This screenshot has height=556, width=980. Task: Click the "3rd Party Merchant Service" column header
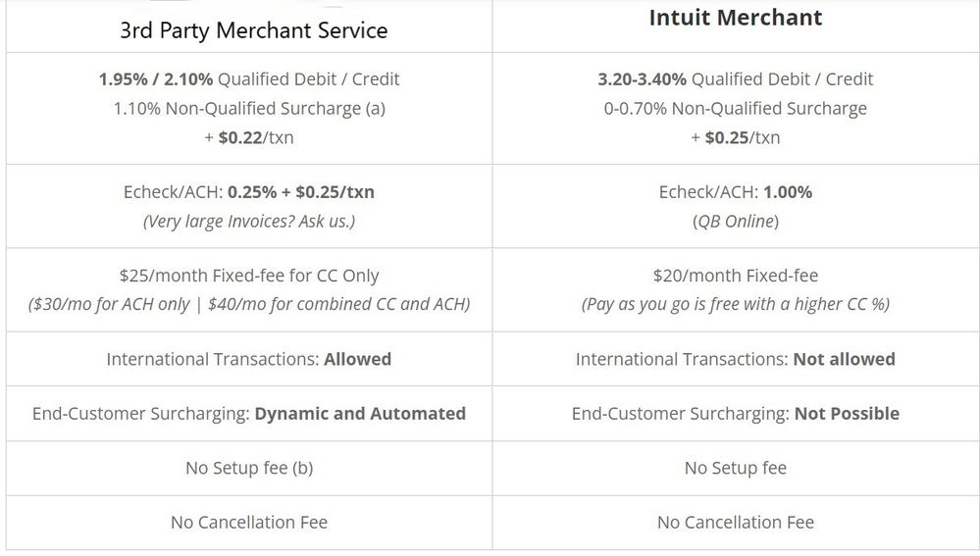[253, 30]
